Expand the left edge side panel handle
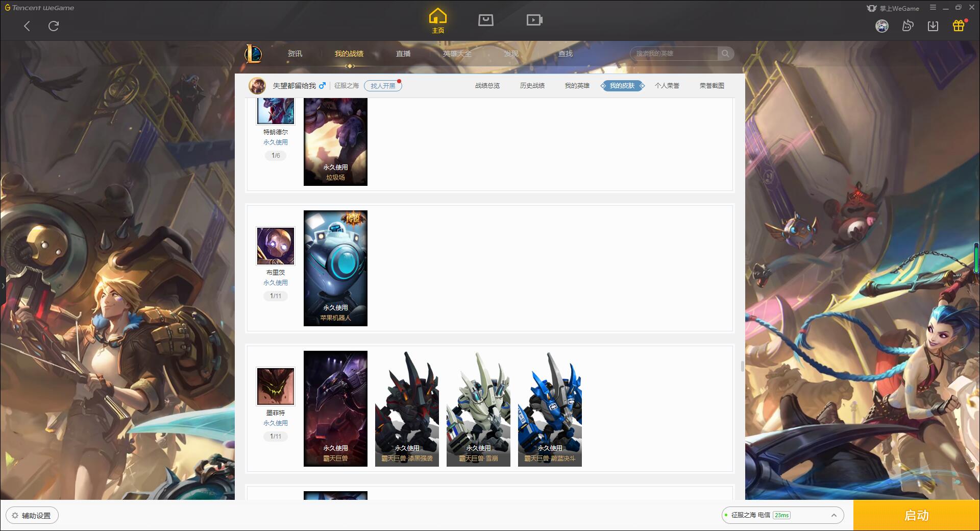 pyautogui.click(x=3, y=286)
